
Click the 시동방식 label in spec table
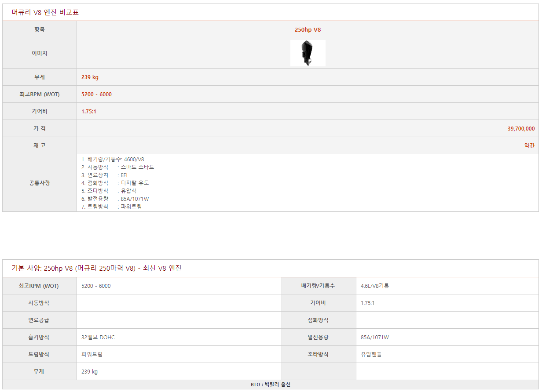(x=39, y=303)
